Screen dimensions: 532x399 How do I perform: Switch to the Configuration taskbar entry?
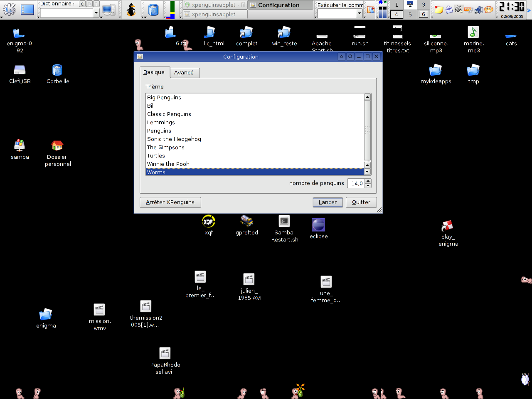[x=281, y=5]
